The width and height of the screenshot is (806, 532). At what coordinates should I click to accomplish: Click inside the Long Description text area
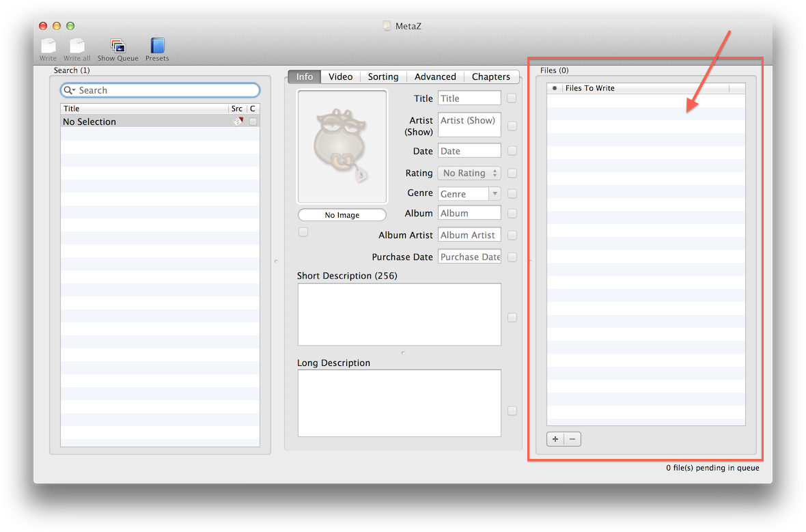[x=399, y=403]
